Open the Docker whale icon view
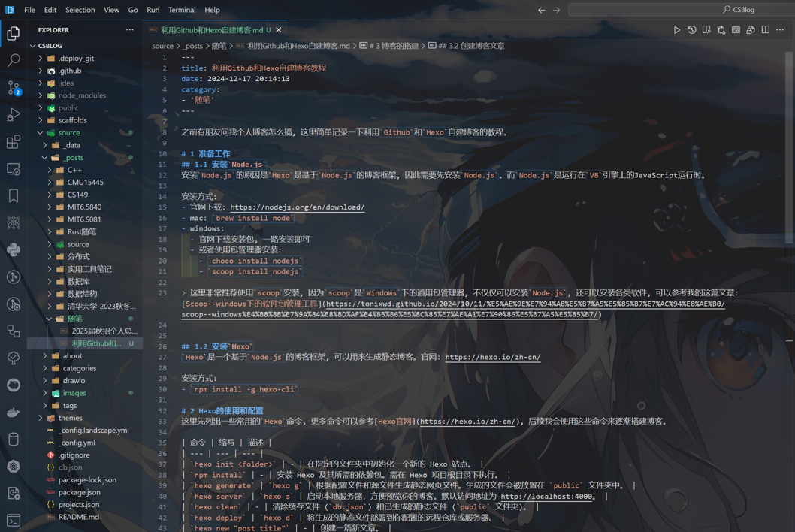 pyautogui.click(x=14, y=412)
